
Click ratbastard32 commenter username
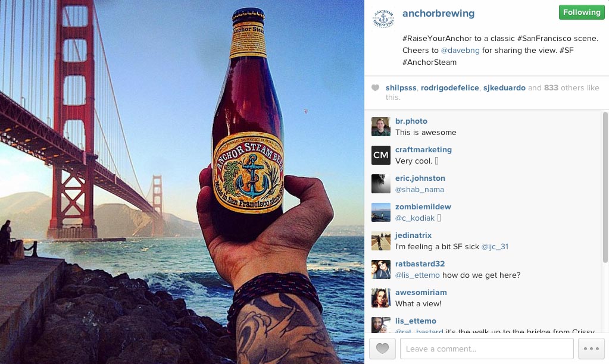[420, 264]
